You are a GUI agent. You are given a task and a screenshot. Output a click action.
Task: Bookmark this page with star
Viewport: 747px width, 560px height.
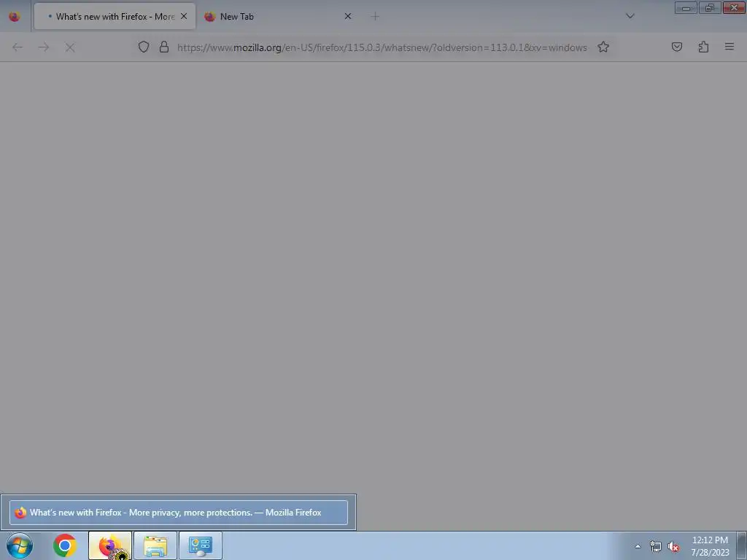pyautogui.click(x=603, y=47)
